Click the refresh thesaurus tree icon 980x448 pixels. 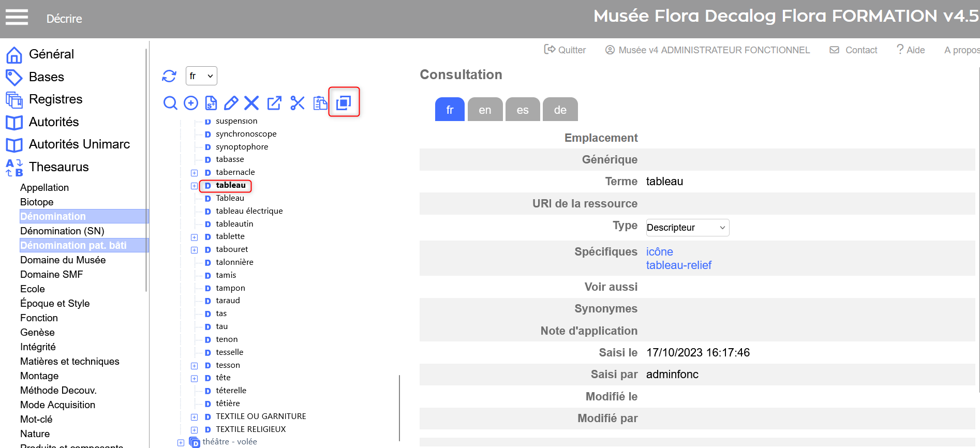pos(169,76)
